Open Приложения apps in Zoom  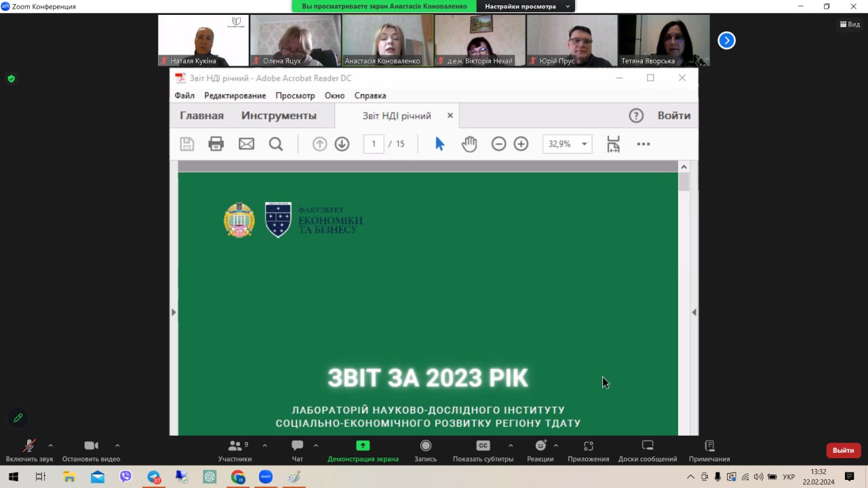[589, 450]
